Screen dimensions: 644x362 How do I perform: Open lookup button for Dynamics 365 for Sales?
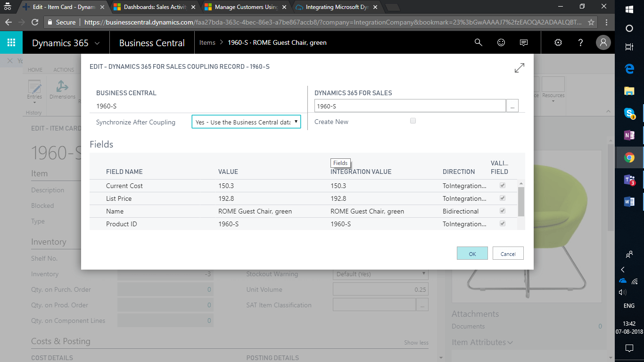pyautogui.click(x=512, y=106)
